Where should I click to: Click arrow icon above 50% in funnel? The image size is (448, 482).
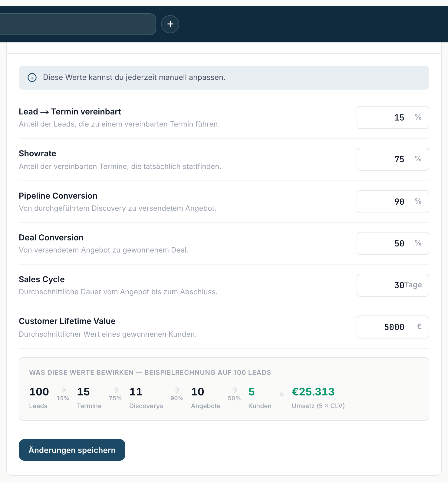(x=234, y=390)
